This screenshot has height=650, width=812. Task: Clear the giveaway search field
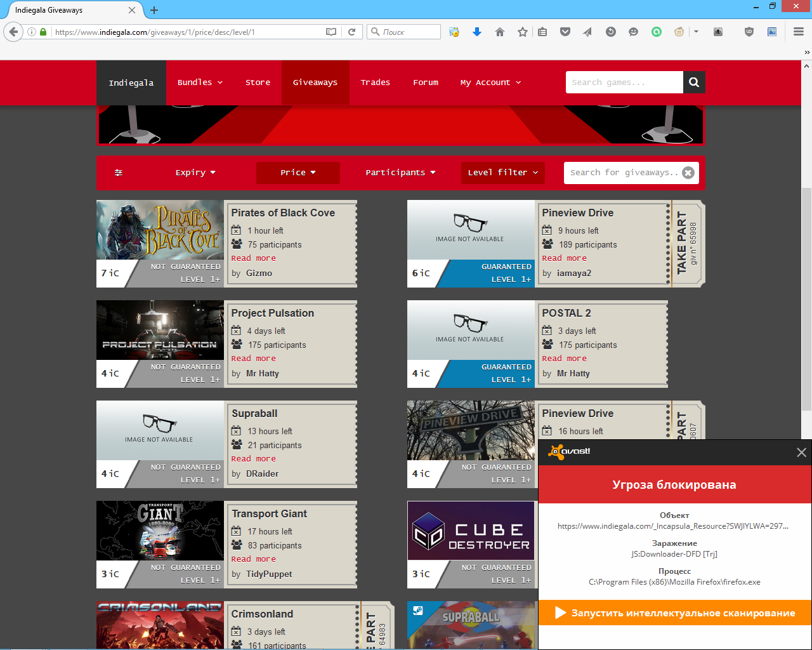pyautogui.click(x=688, y=173)
